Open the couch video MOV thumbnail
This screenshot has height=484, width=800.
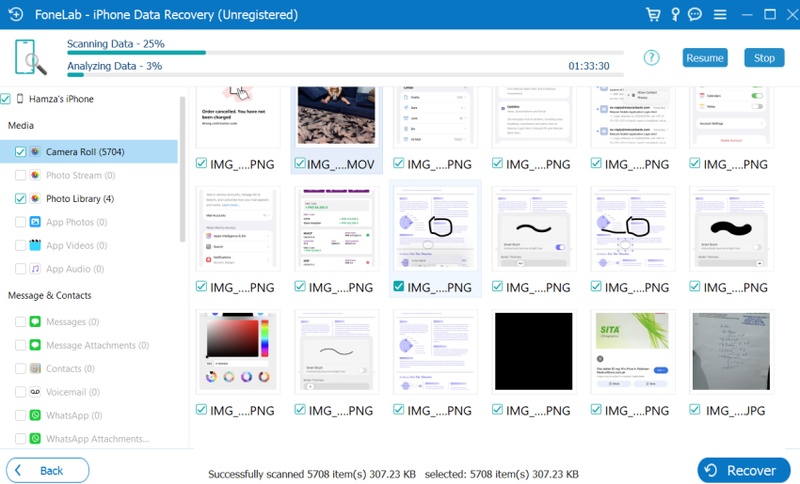pyautogui.click(x=336, y=115)
